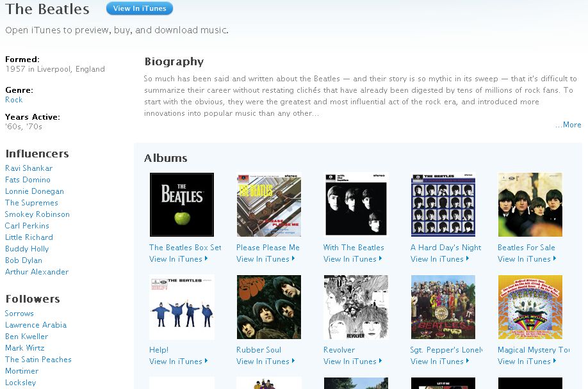588x389 pixels.
Task: Open Sgt. Pepper's album cover
Action: [443, 307]
